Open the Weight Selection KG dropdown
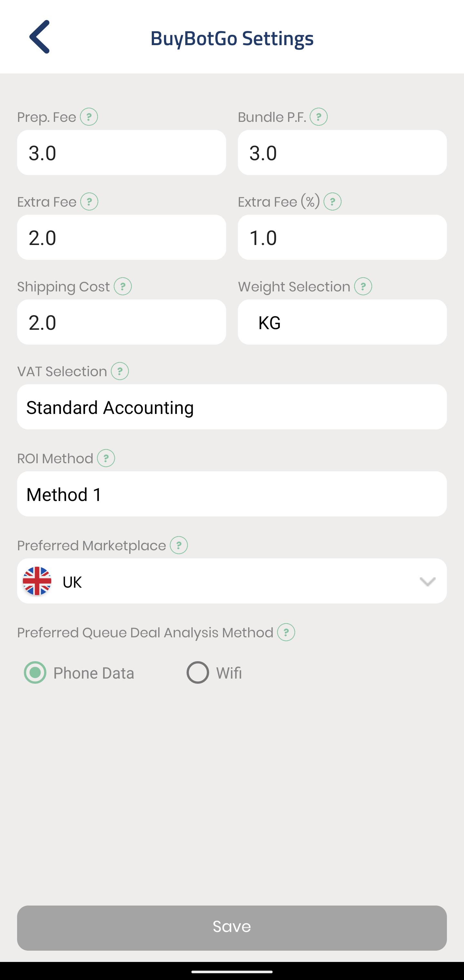 coord(342,322)
